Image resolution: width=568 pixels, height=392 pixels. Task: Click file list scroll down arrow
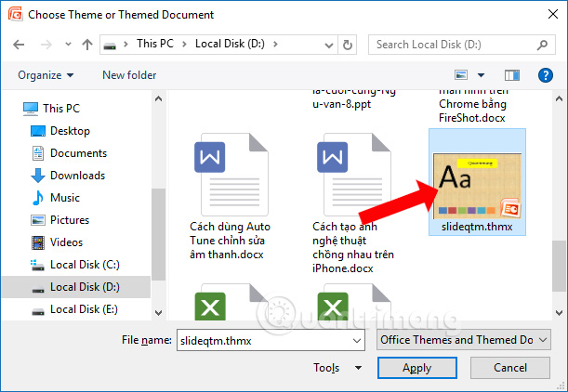pyautogui.click(x=559, y=313)
